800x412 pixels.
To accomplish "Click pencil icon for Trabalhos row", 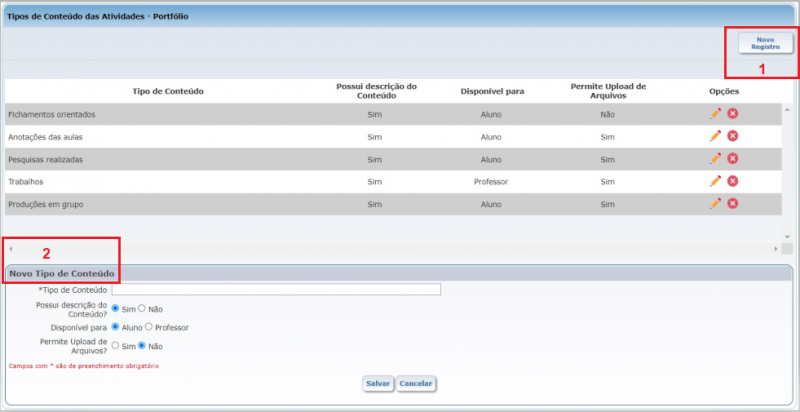I will click(715, 181).
